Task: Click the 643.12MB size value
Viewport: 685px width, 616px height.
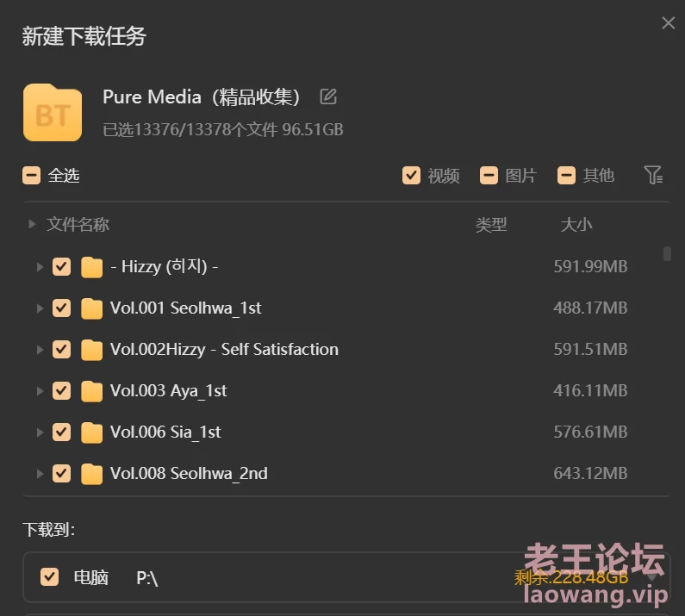Action: point(590,473)
